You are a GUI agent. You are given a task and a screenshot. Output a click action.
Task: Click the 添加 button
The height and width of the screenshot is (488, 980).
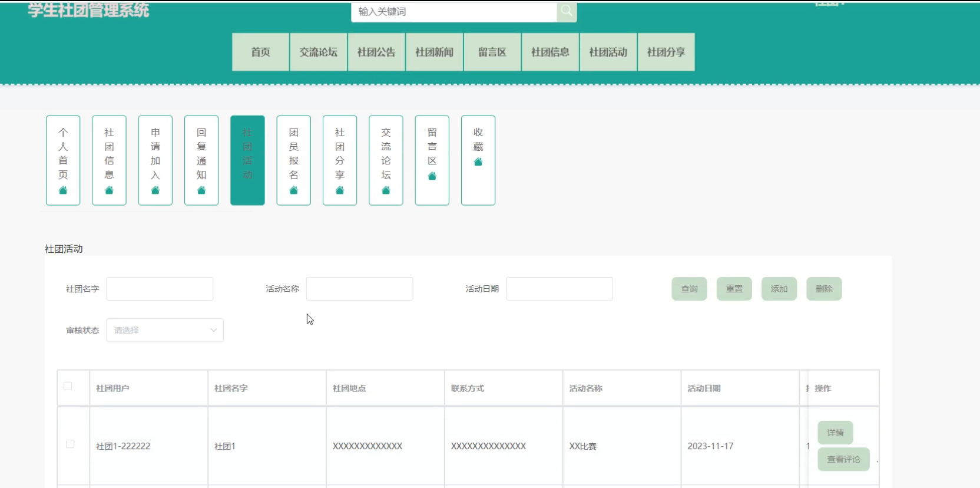pos(779,289)
